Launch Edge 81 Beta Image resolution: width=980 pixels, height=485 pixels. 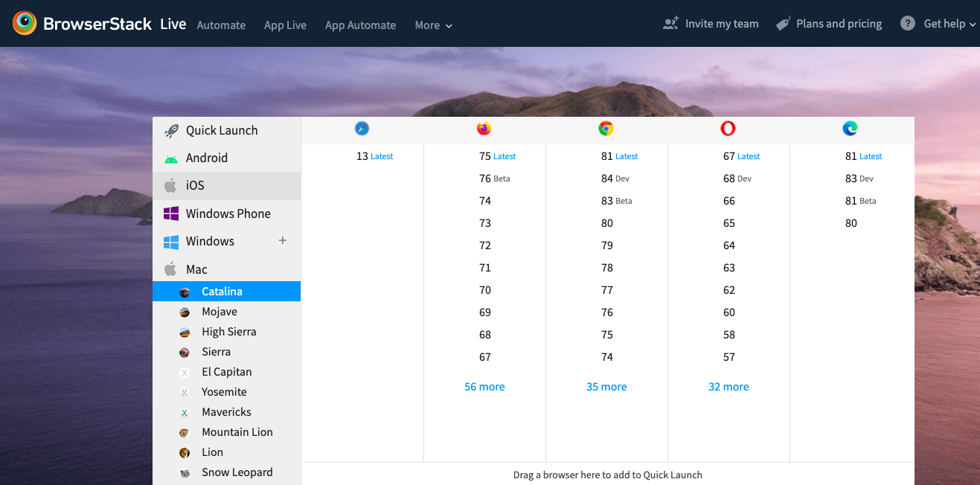click(860, 201)
